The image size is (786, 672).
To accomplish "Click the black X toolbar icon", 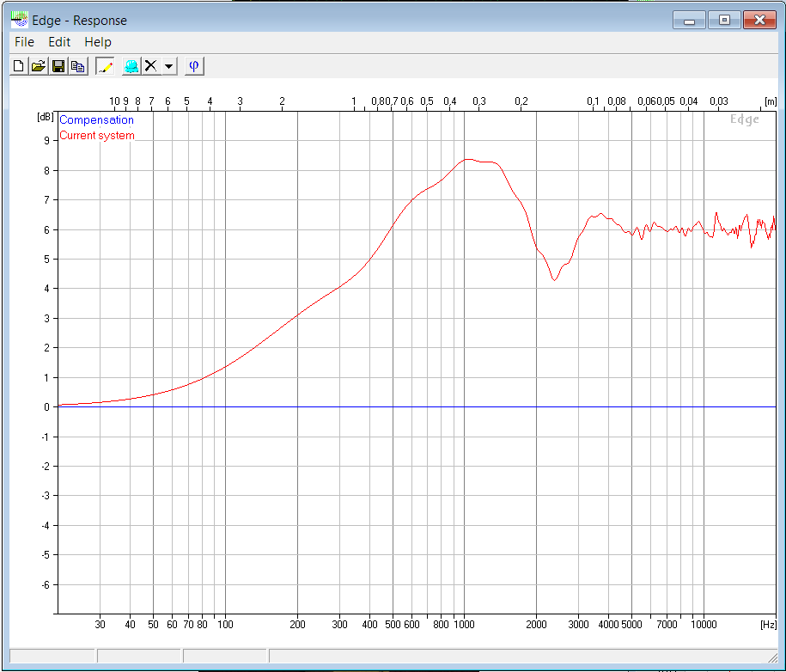I will (x=151, y=66).
